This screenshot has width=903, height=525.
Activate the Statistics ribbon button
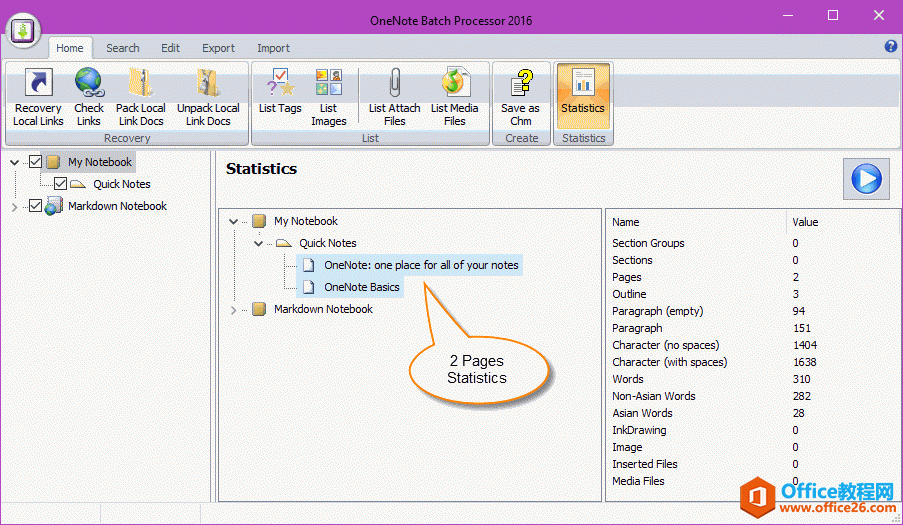583,96
